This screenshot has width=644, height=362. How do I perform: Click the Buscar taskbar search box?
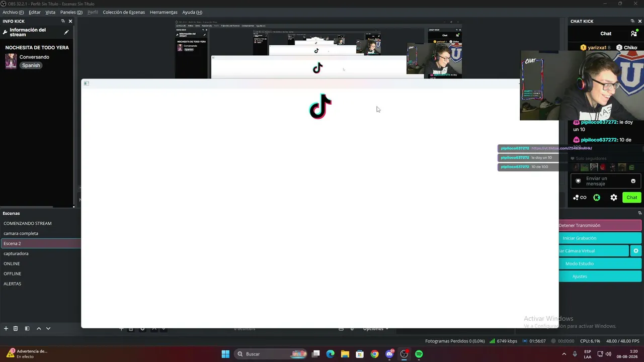pyautogui.click(x=271, y=354)
